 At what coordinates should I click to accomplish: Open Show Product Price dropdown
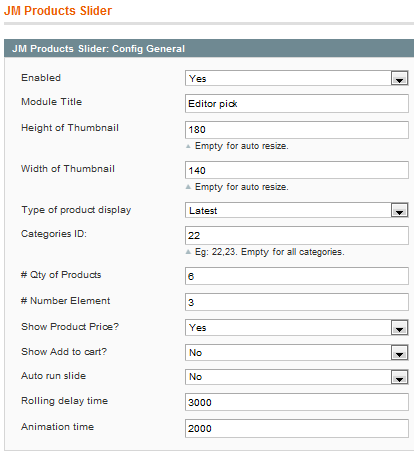[297, 327]
